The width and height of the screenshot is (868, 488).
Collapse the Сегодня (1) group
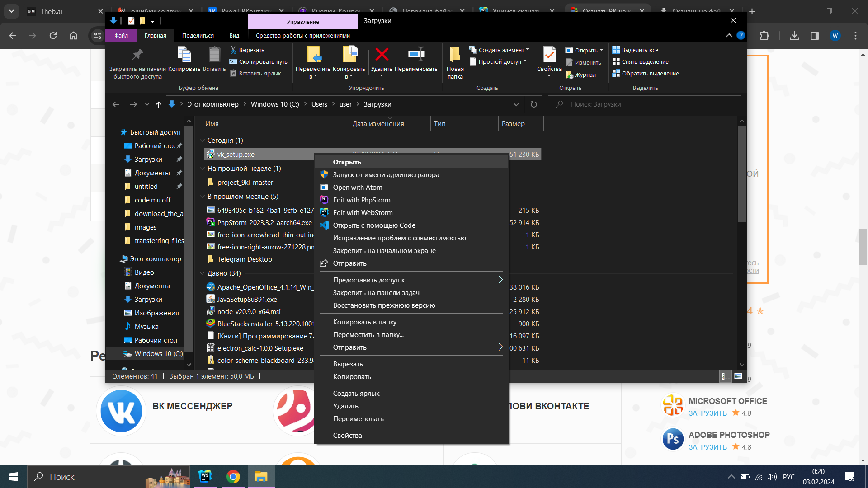pyautogui.click(x=202, y=141)
